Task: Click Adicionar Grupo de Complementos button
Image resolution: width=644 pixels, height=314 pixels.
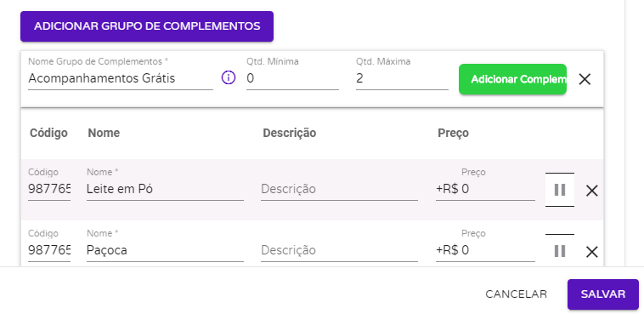Action: [147, 26]
